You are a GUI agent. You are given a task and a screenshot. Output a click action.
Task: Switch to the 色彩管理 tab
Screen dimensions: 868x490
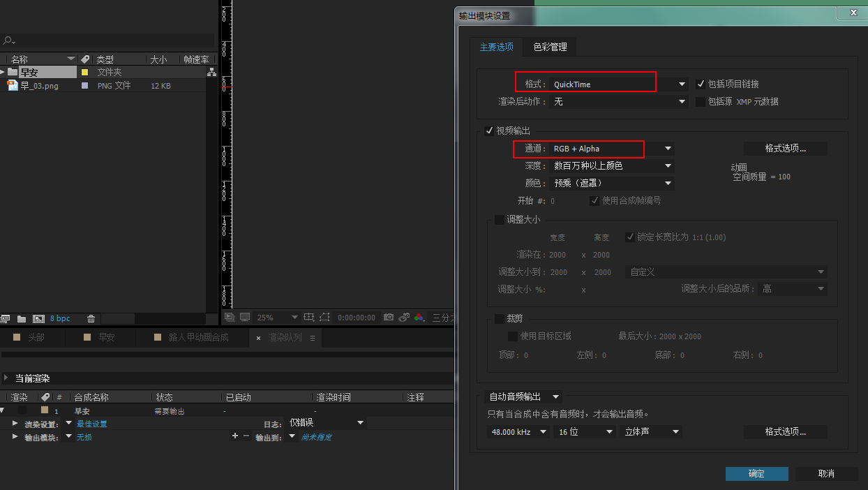tap(550, 47)
